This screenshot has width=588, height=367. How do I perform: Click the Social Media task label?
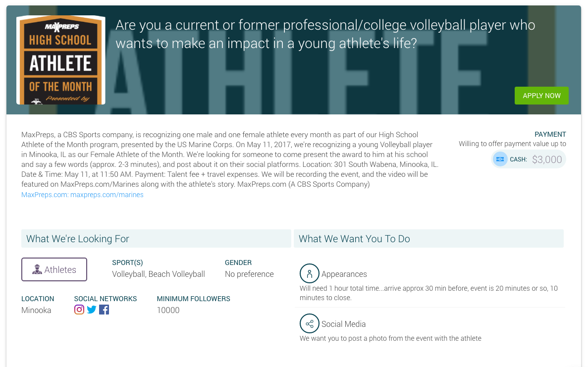(x=343, y=324)
